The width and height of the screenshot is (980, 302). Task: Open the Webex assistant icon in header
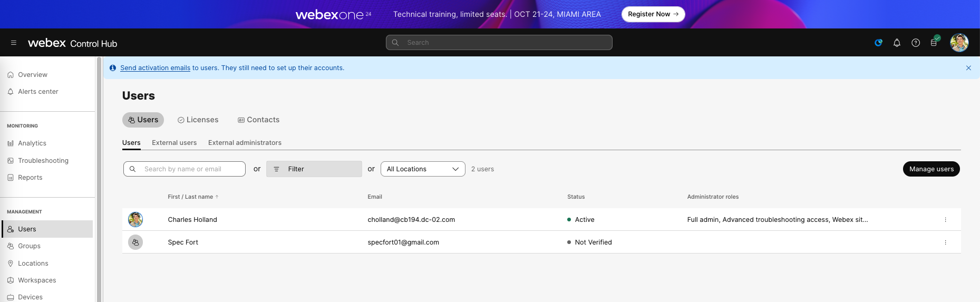[x=878, y=43]
